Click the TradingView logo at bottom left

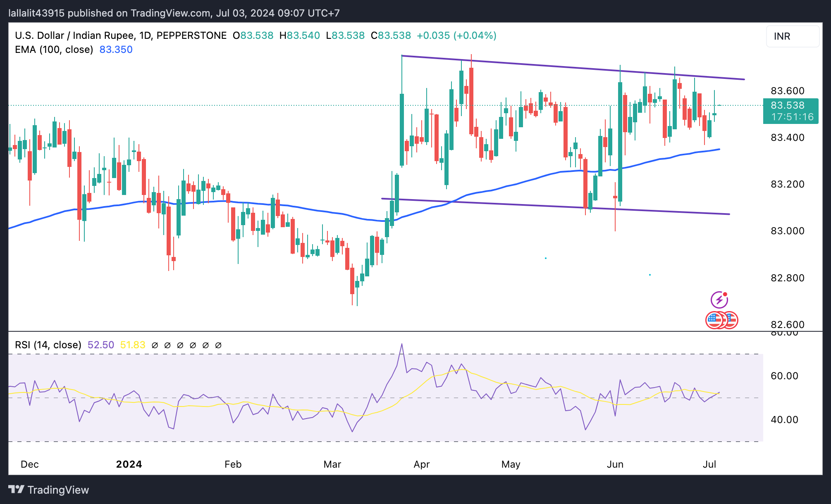[49, 490]
